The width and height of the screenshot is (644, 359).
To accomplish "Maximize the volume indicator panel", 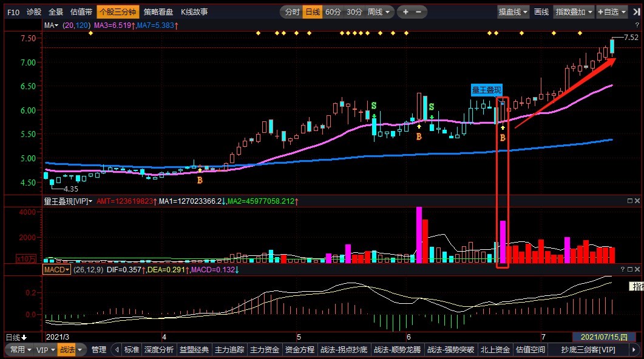I will 629,201.
